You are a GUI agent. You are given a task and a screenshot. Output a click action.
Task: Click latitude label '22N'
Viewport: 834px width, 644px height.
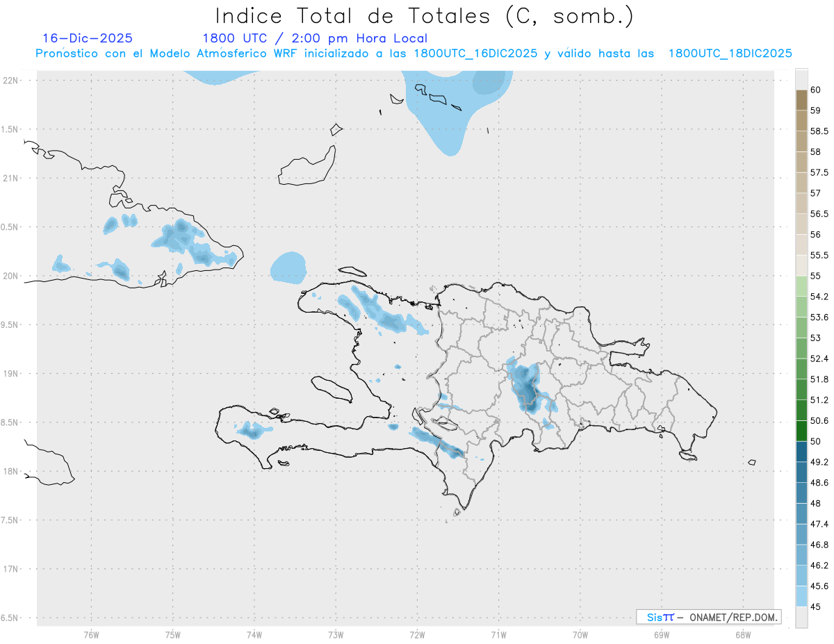[11, 81]
